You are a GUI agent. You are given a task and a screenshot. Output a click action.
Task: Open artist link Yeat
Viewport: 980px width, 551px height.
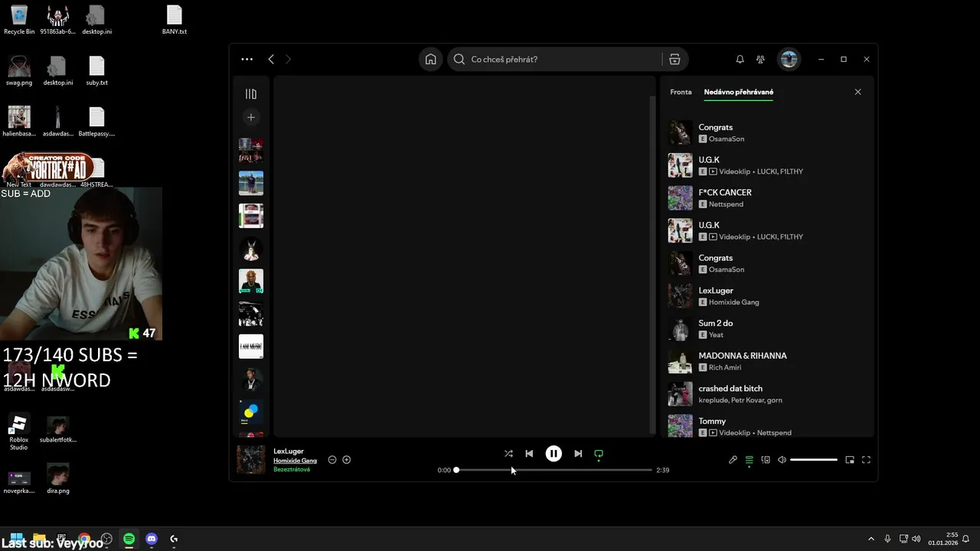pyautogui.click(x=716, y=334)
